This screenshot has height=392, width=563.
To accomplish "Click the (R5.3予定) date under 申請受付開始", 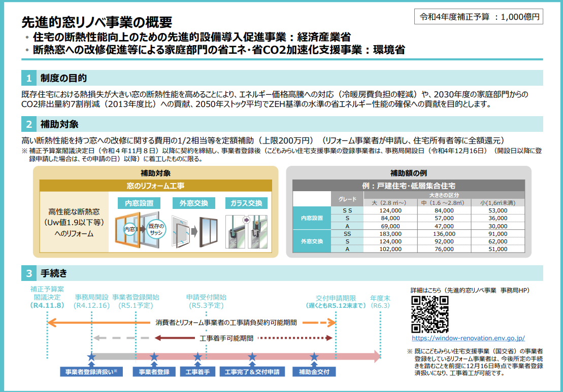I will [206, 306].
